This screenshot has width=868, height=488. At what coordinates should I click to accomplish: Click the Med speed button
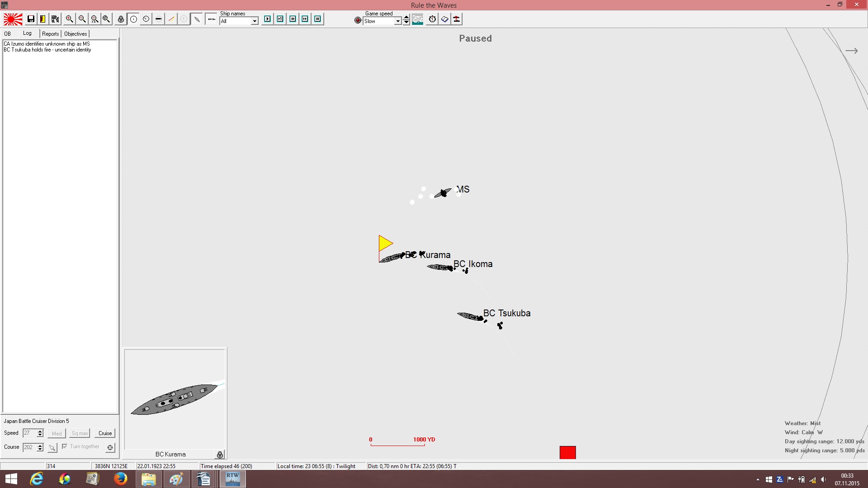coord(57,433)
